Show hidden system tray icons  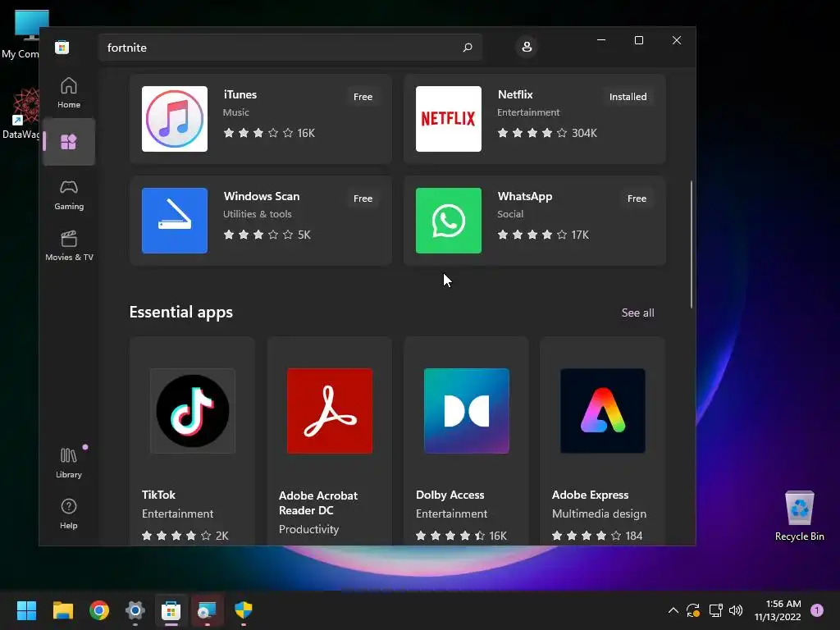click(673, 610)
